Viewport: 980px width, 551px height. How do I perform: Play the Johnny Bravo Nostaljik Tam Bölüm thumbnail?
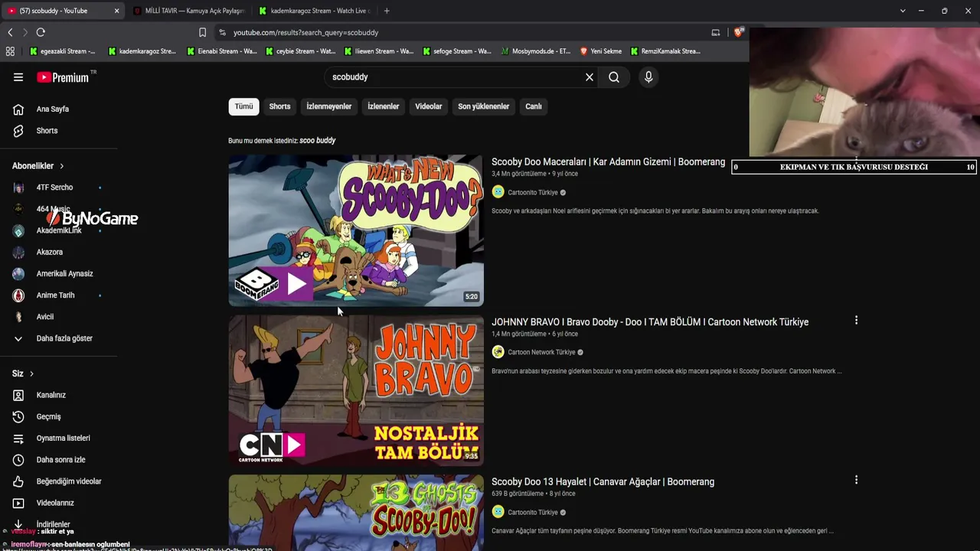[356, 390]
